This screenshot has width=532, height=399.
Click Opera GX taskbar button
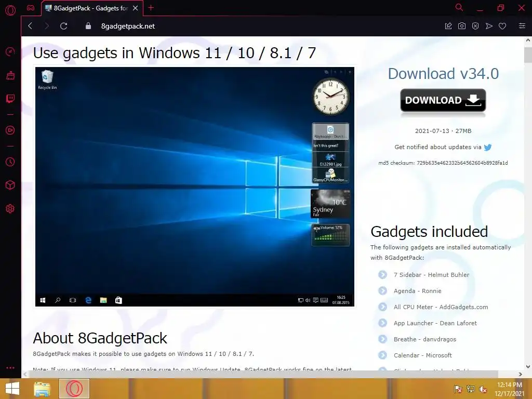coord(74,389)
